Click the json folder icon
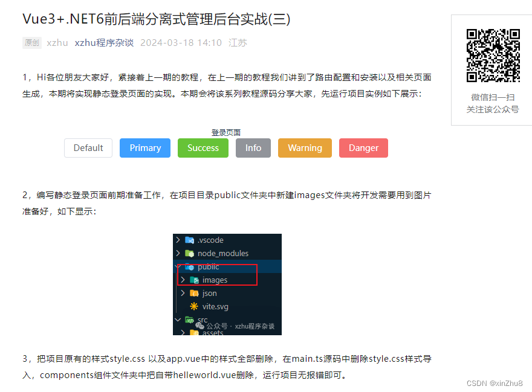The width and height of the screenshot is (532, 392). pos(195,293)
